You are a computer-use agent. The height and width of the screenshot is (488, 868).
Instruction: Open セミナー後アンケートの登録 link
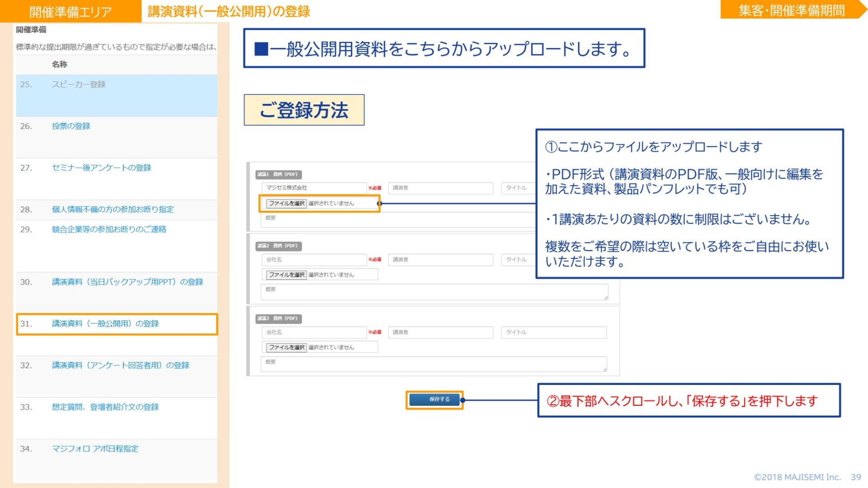tap(101, 168)
